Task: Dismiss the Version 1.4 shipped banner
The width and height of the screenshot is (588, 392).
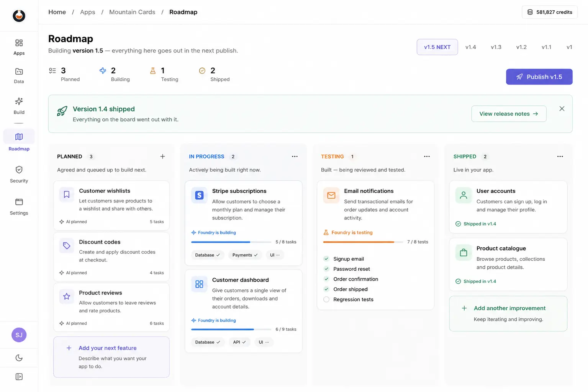Action: coord(562,109)
